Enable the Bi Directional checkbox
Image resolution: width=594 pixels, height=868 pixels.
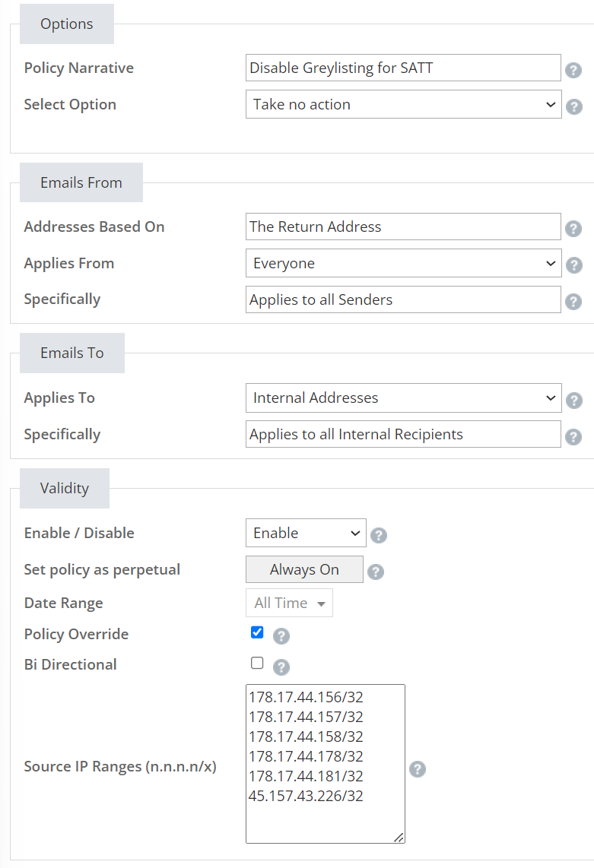pos(257,662)
